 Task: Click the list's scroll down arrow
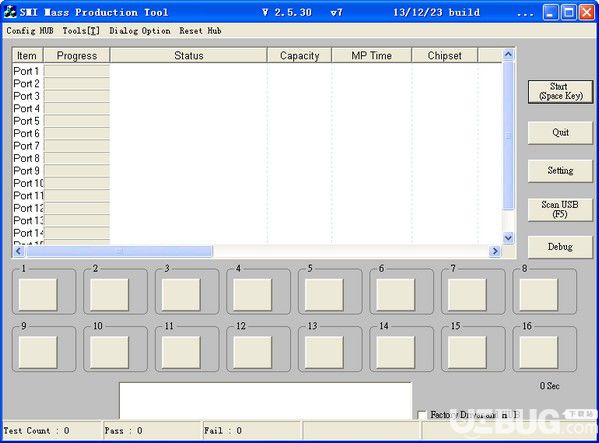point(508,238)
